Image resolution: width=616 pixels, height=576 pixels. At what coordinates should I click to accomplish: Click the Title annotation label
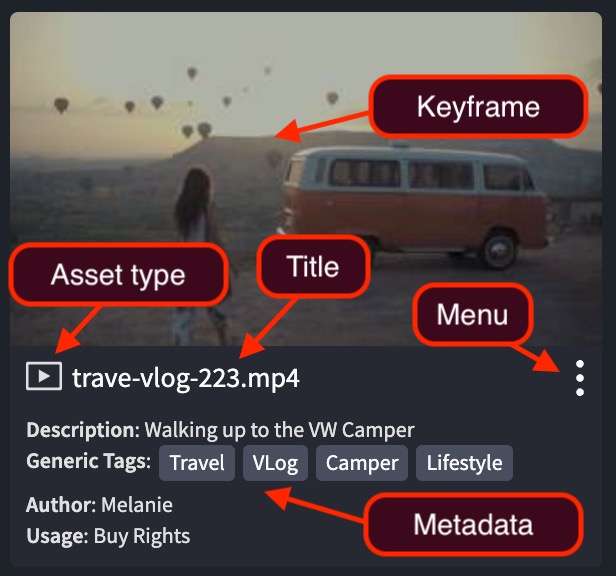click(x=313, y=267)
